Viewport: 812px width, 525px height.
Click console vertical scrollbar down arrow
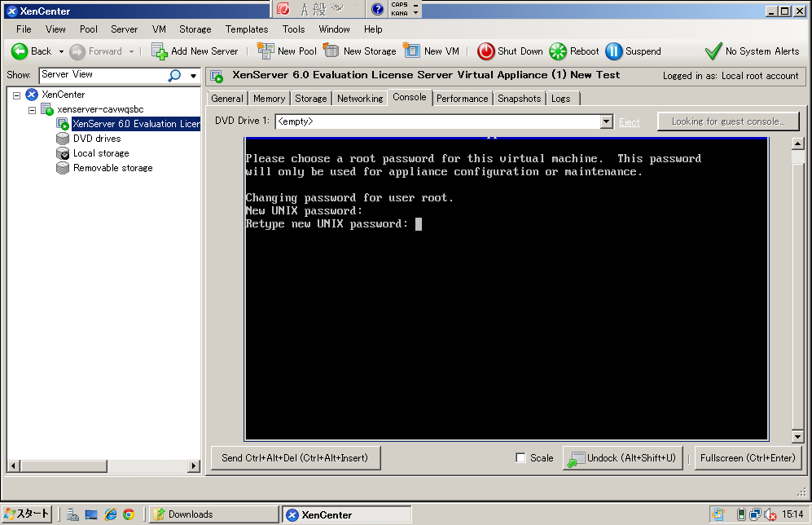pyautogui.click(x=798, y=437)
